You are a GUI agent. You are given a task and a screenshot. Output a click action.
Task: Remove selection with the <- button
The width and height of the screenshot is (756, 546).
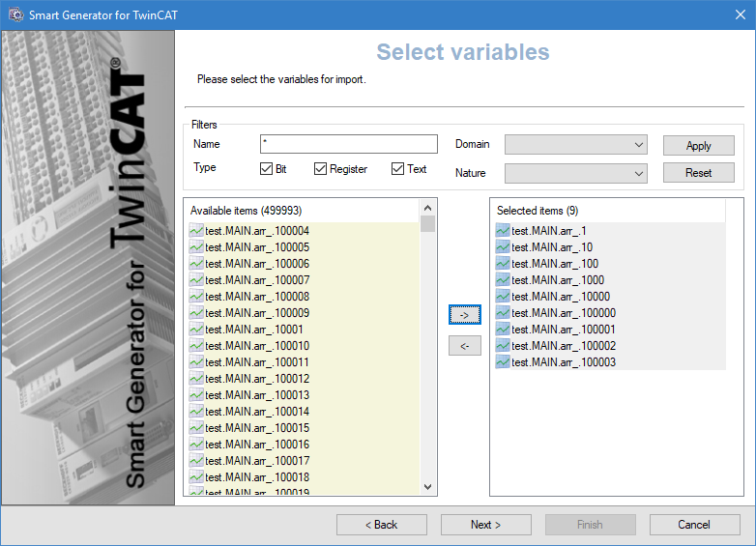[x=464, y=346]
